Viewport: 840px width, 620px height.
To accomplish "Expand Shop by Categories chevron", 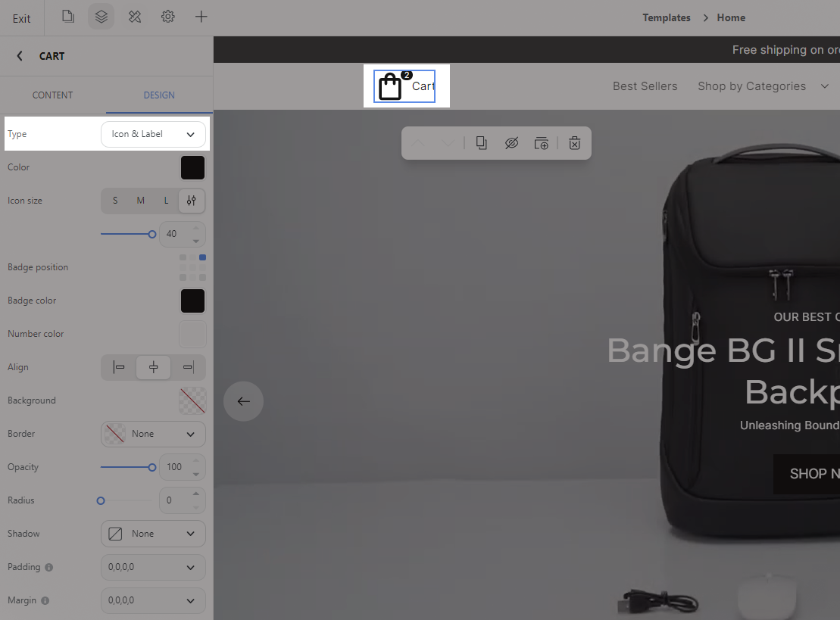I will [824, 86].
